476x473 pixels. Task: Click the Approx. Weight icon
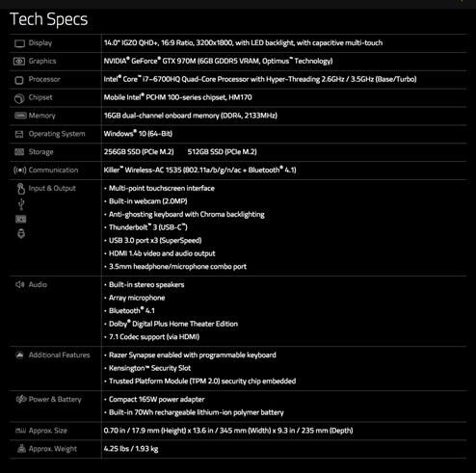(x=21, y=448)
